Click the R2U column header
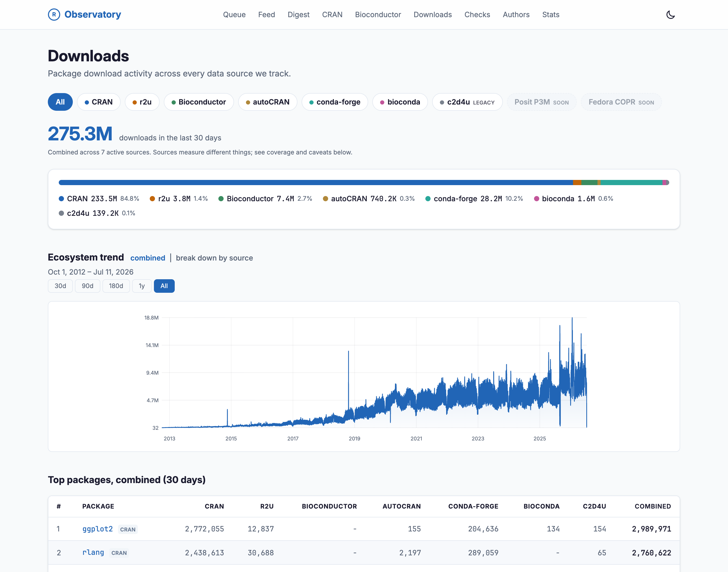This screenshot has width=728, height=572. click(x=267, y=506)
